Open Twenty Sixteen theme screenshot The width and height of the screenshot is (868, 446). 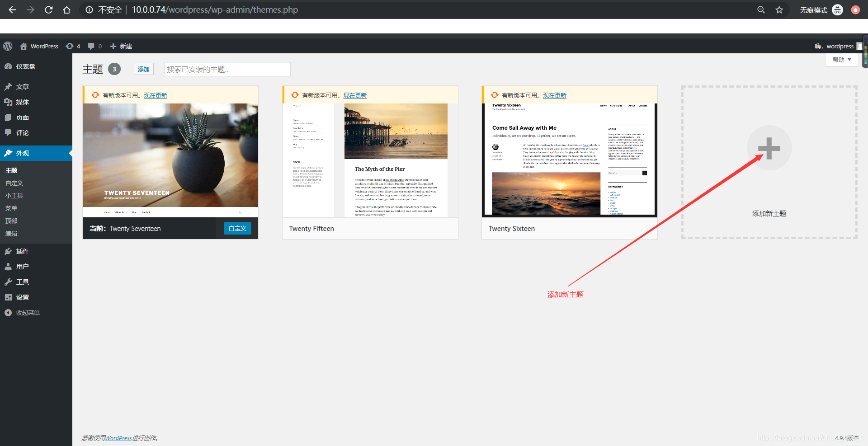pos(570,160)
